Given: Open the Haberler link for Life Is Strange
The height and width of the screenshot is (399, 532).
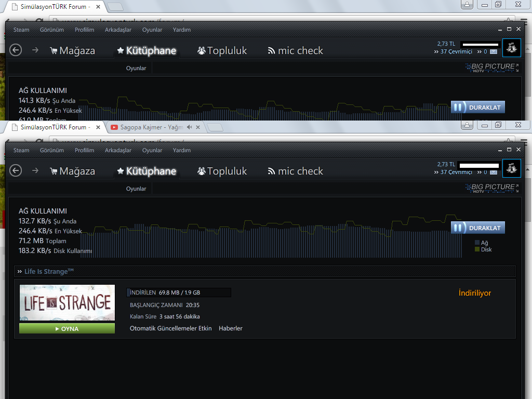Looking at the screenshot, I should 230,328.
